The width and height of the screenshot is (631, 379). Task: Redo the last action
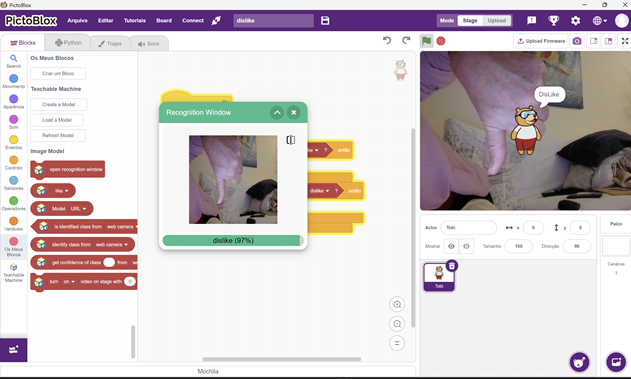(406, 40)
